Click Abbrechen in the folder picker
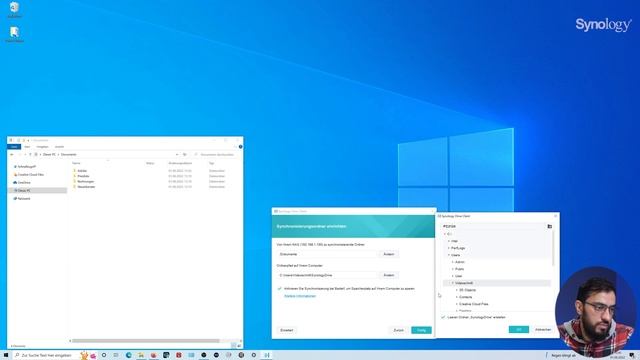The height and width of the screenshot is (360, 640). click(543, 329)
